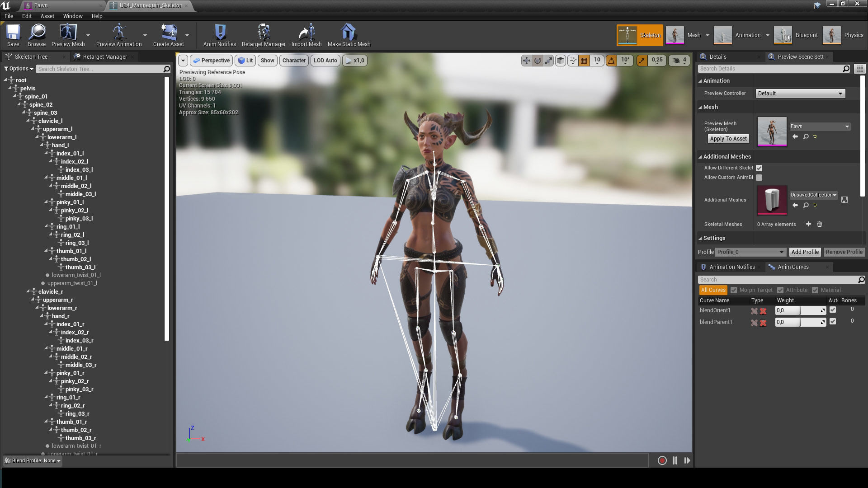Enable the Allow Custom AnimBP checkbox
Viewport: 868px width, 488px height.
tap(759, 178)
